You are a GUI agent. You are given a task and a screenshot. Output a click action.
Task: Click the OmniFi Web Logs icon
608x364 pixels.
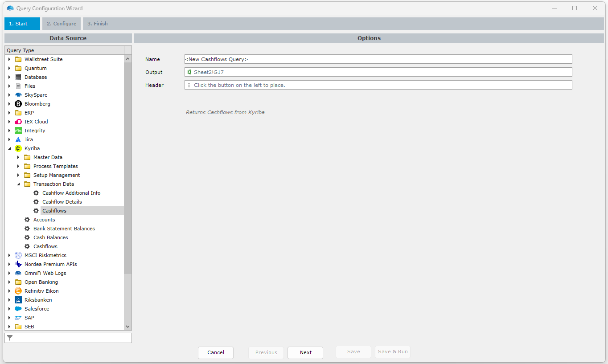pos(18,273)
